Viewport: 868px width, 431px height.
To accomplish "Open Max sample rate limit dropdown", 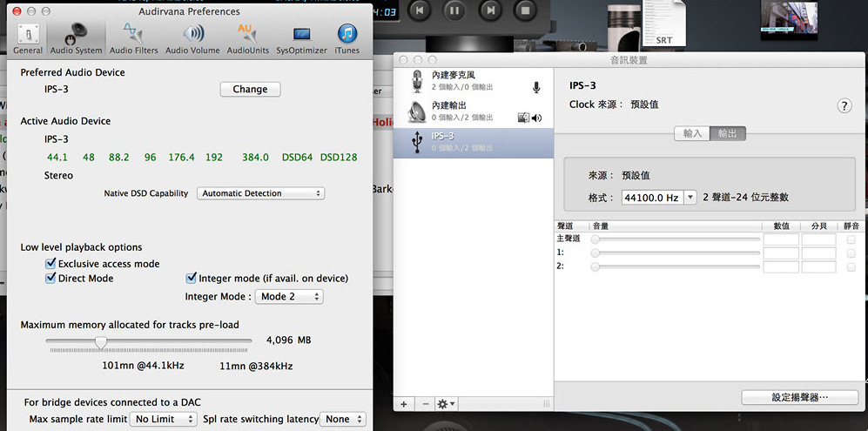I will 164,419.
